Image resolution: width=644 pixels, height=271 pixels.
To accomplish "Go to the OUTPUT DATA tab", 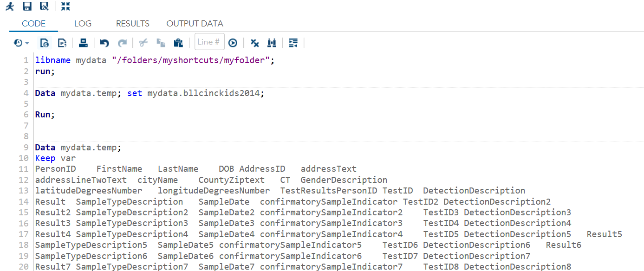I will [x=195, y=24].
